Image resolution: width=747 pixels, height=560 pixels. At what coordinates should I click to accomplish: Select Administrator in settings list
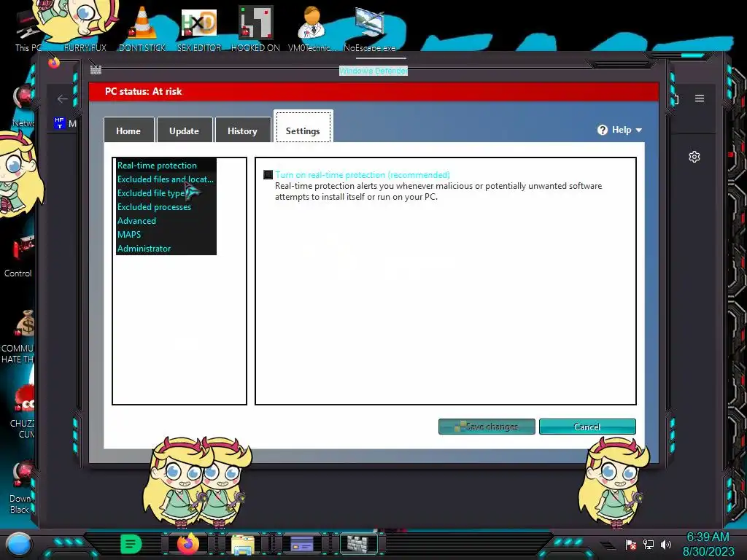pyautogui.click(x=144, y=248)
